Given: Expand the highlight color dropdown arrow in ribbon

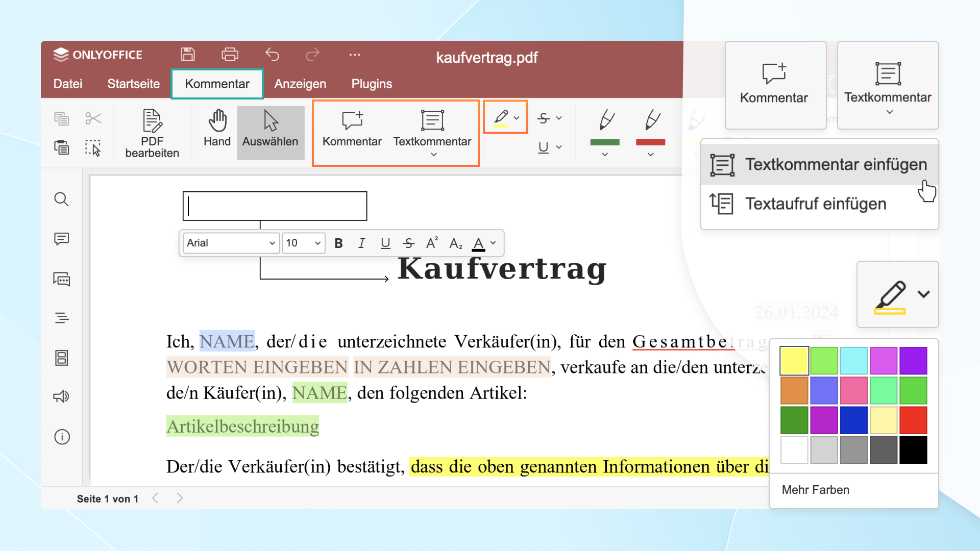Looking at the screenshot, I should (x=517, y=118).
